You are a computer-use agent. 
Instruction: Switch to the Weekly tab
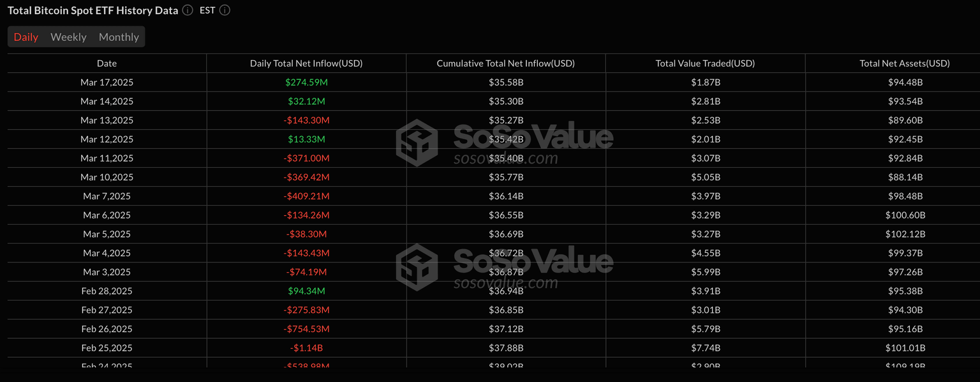(x=68, y=36)
